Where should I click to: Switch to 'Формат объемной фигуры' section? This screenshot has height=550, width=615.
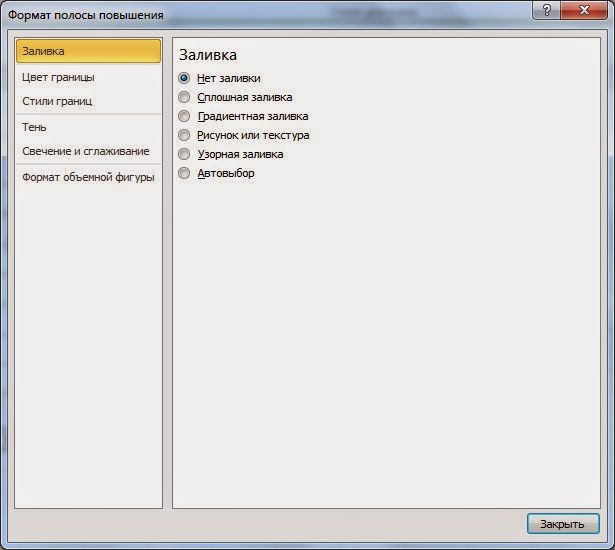(x=89, y=177)
